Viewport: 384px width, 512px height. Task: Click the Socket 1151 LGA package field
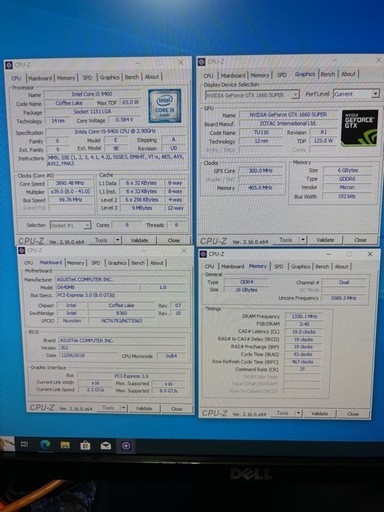(x=92, y=112)
